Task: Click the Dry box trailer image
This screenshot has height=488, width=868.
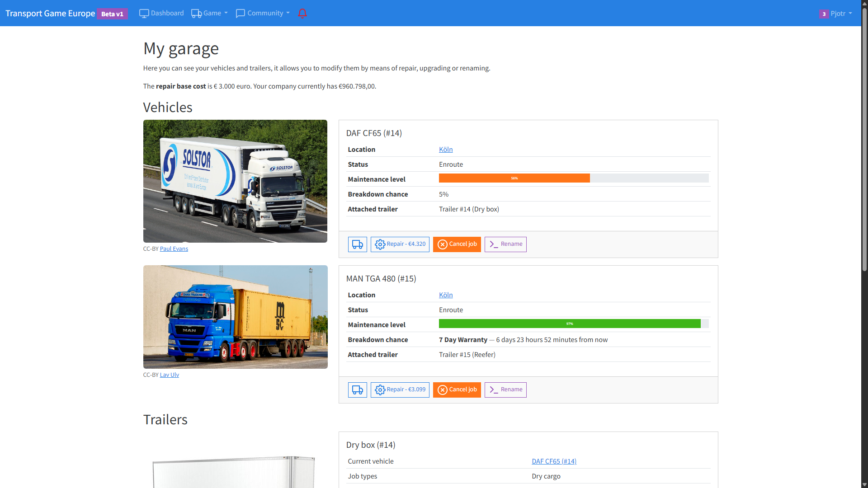Action: (235, 471)
